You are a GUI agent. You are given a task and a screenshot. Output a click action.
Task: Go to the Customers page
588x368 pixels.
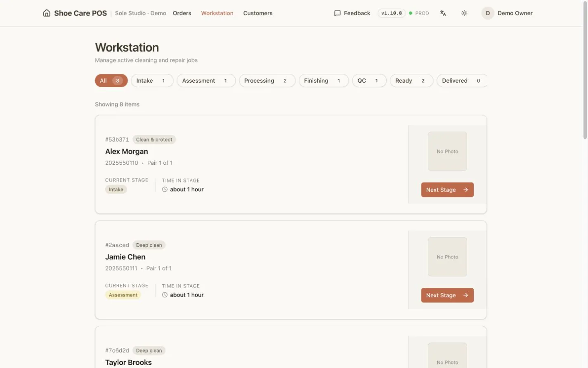point(258,13)
